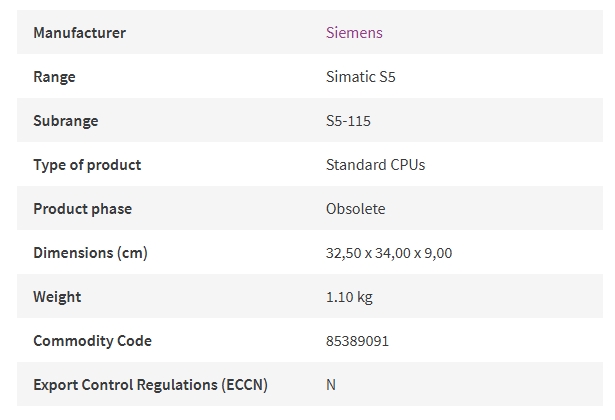The width and height of the screenshot is (615, 420).
Task: Click the S5-115 subrange value
Action: 348,121
